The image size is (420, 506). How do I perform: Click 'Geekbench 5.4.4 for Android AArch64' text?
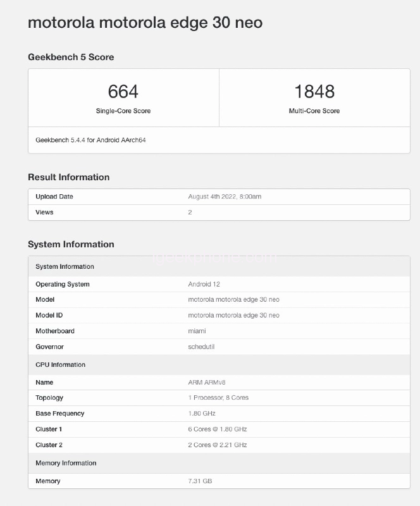pyautogui.click(x=90, y=140)
